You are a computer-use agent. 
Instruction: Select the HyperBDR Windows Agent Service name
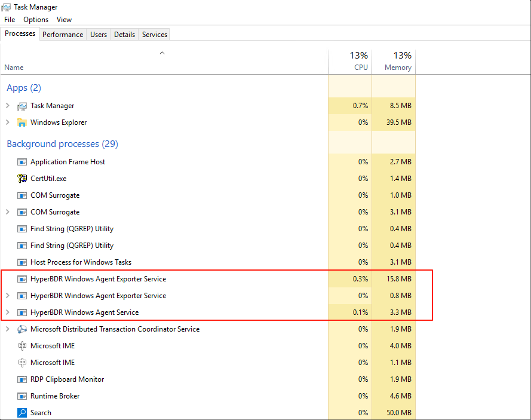(85, 312)
